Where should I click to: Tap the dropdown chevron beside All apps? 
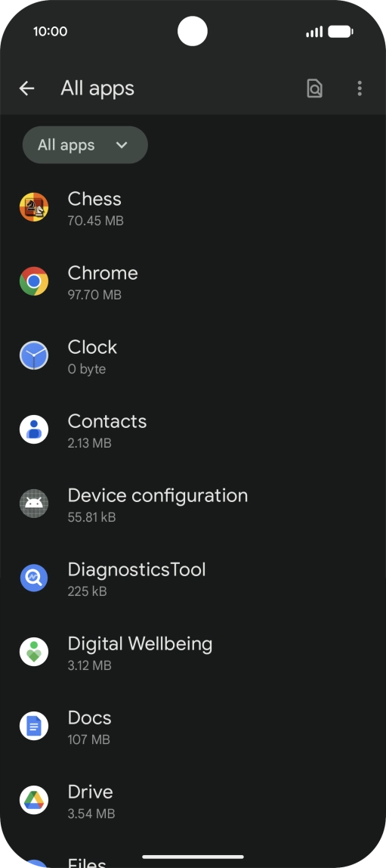tap(122, 145)
